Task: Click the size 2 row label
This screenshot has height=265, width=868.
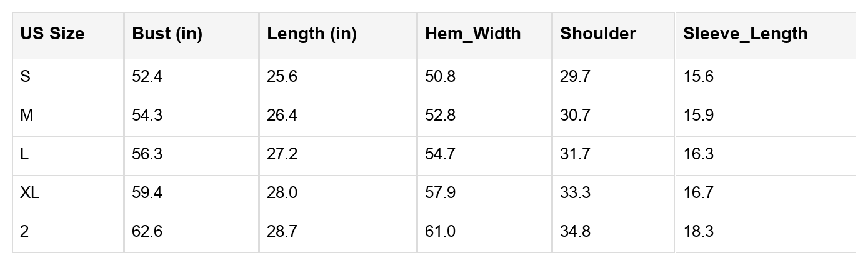Action: pyautogui.click(x=24, y=232)
